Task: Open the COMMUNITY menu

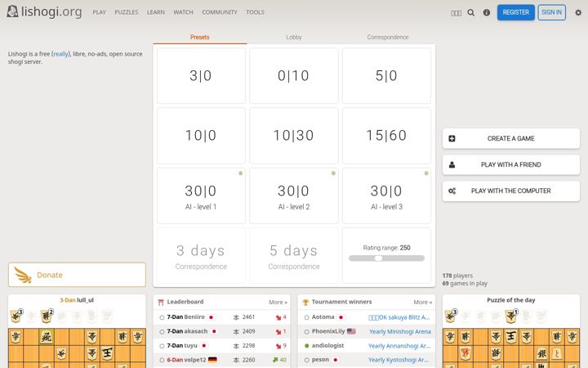Action: [x=220, y=12]
